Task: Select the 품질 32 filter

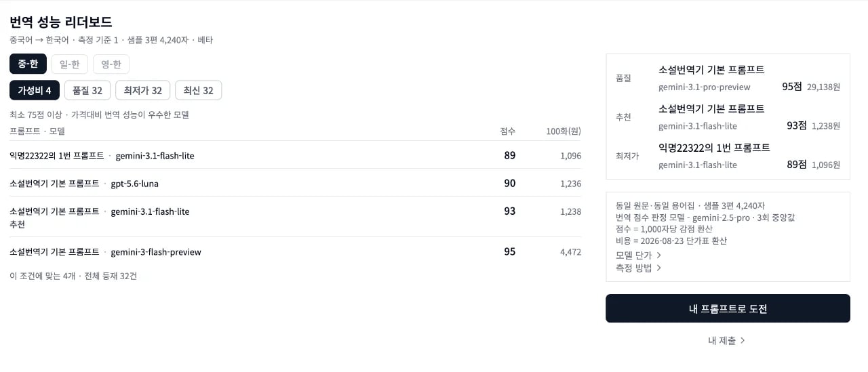Action: point(87,90)
